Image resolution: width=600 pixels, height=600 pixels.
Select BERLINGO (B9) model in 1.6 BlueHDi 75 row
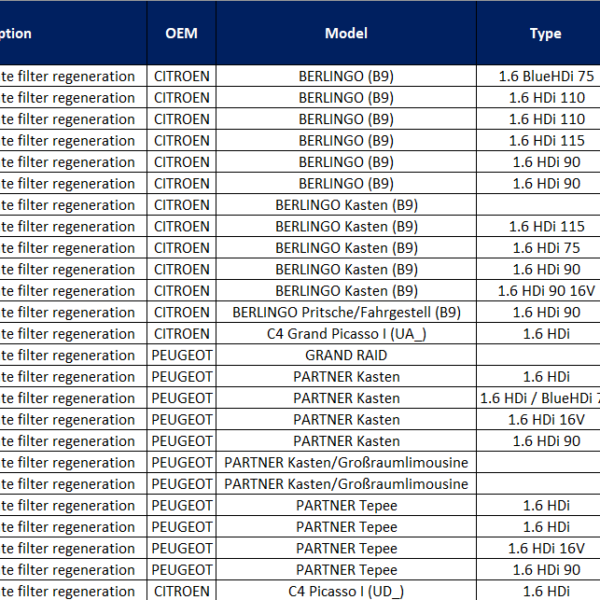tap(346, 76)
